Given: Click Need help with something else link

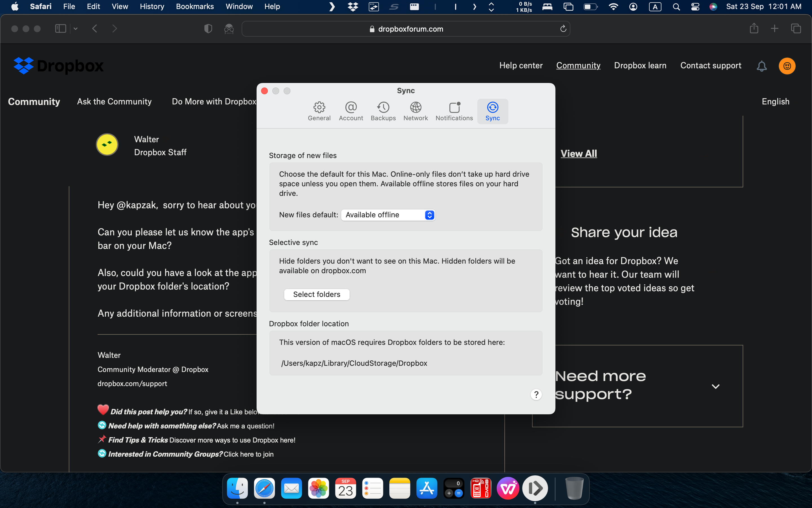Looking at the screenshot, I should pyautogui.click(x=191, y=426).
